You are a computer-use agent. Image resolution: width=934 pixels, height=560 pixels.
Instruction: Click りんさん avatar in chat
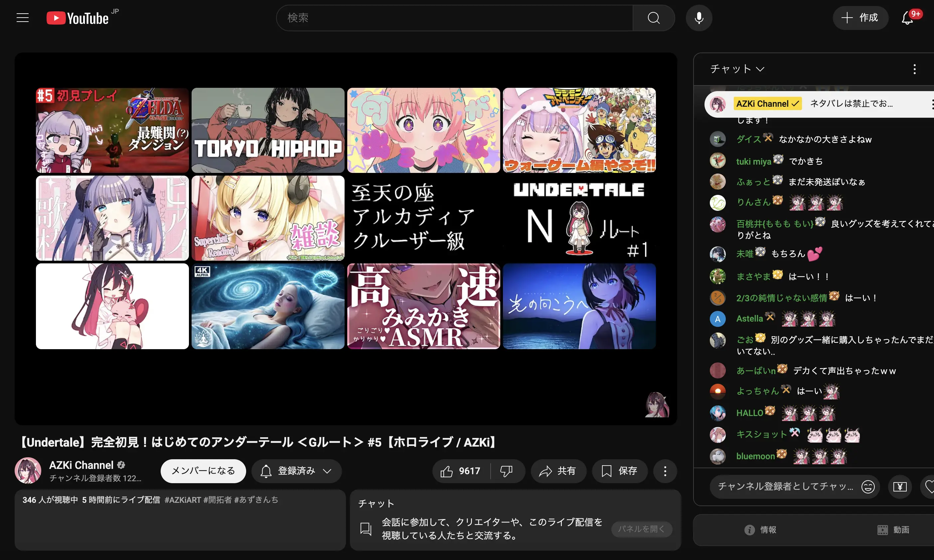[717, 203]
